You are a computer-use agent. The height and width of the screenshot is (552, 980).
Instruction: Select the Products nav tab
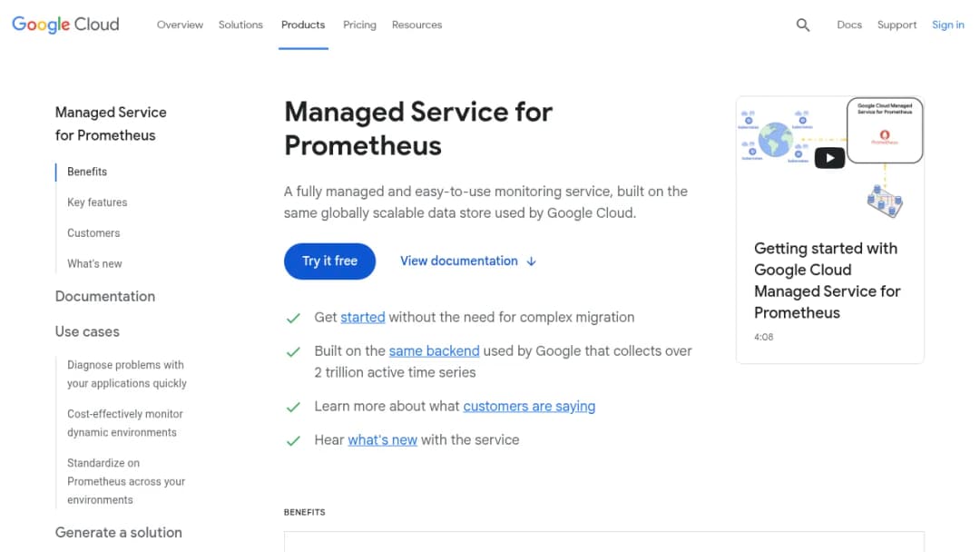point(303,25)
